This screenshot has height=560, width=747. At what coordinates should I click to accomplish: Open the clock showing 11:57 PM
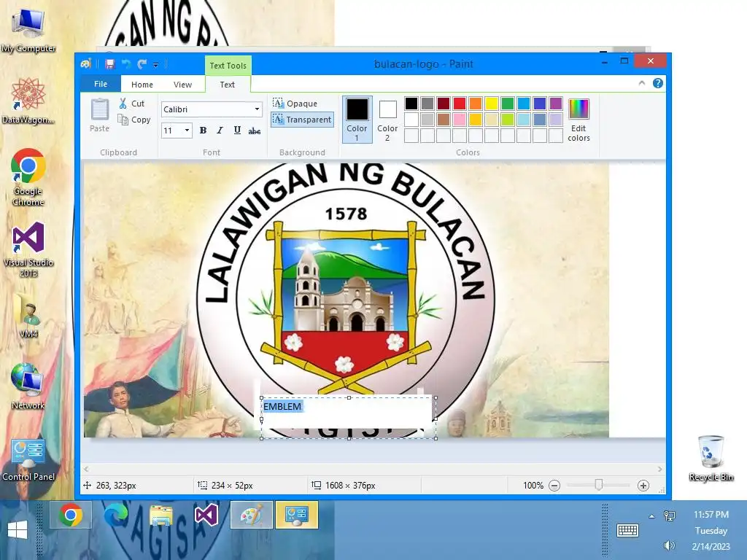[x=711, y=514]
